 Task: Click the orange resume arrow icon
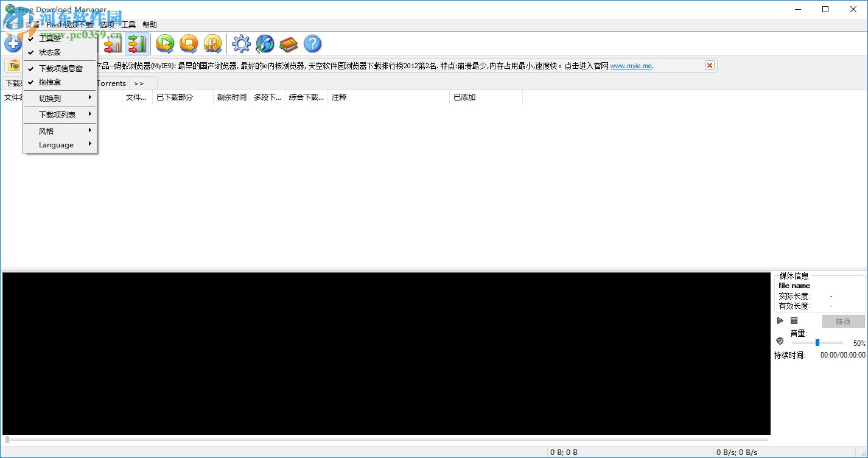(x=188, y=43)
